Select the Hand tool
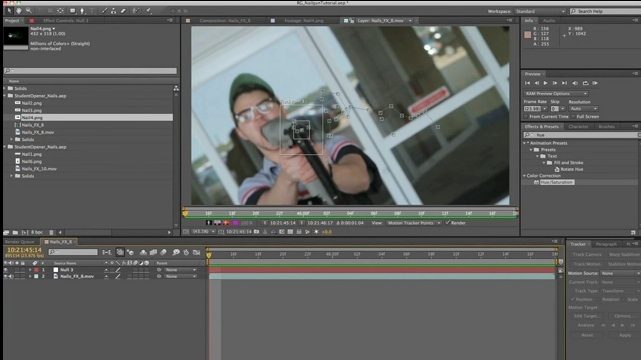 tap(19, 11)
